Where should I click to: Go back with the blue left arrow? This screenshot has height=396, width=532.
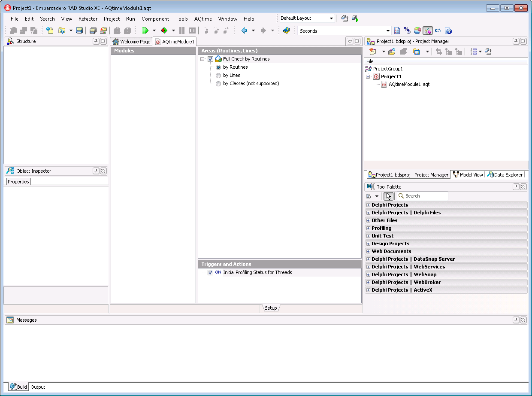[x=244, y=30]
